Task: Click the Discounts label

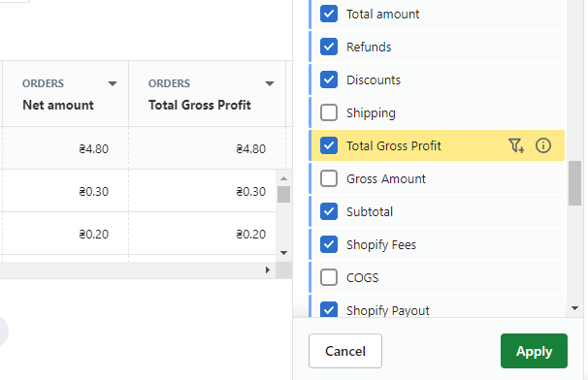Action: [x=374, y=79]
